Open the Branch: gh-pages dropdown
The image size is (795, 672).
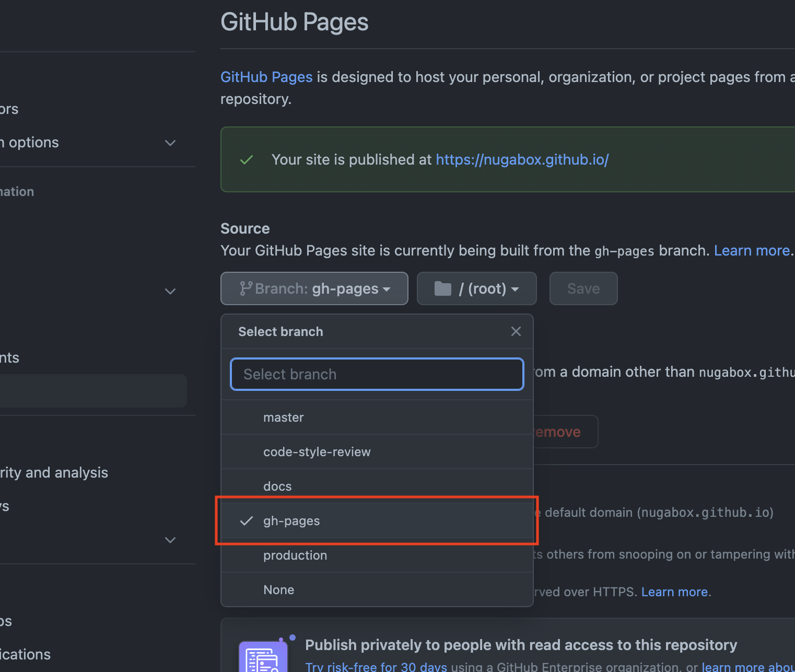[314, 288]
